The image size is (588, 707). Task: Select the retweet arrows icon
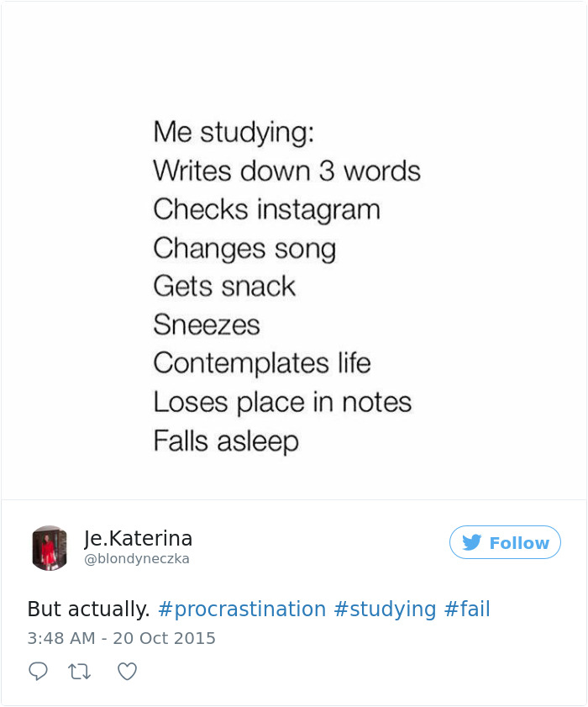(78, 671)
